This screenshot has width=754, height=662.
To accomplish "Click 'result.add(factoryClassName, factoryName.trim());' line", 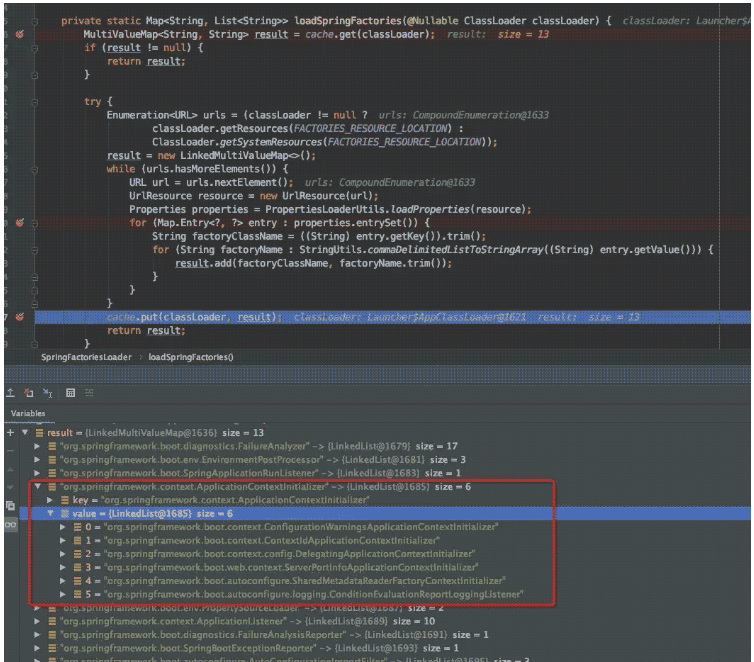I will click(314, 263).
